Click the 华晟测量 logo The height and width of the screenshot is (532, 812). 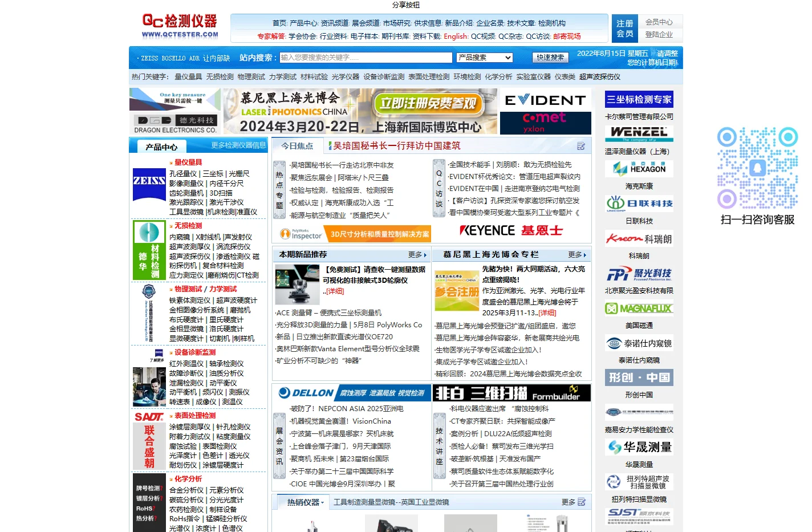click(x=639, y=447)
